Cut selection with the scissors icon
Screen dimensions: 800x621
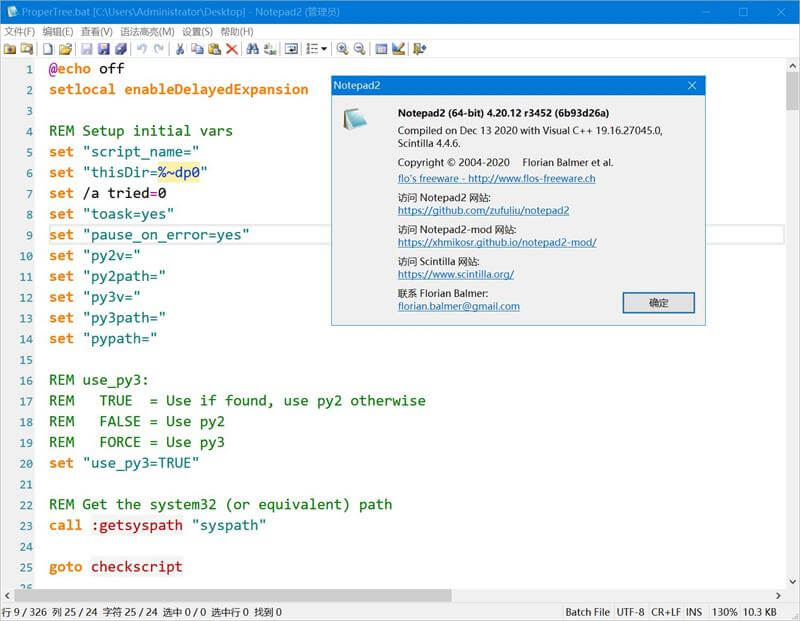180,49
